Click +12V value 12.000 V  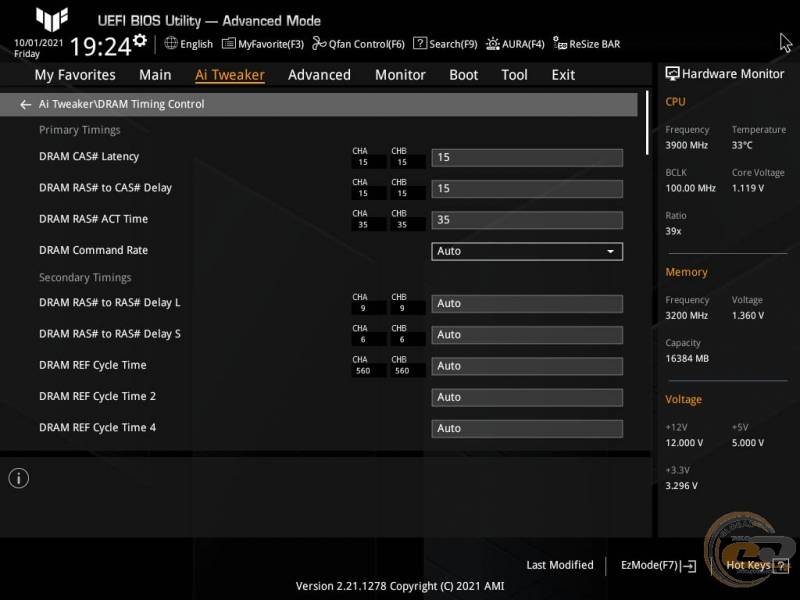[684, 443]
